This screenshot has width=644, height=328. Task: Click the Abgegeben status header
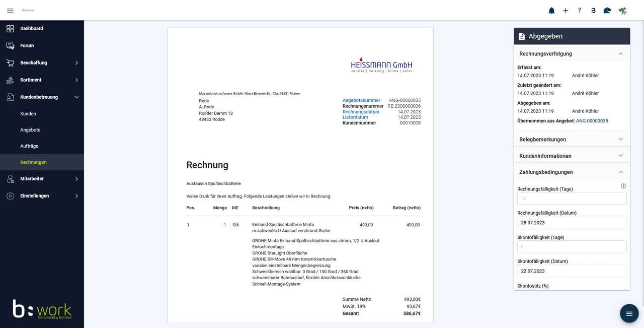point(572,36)
